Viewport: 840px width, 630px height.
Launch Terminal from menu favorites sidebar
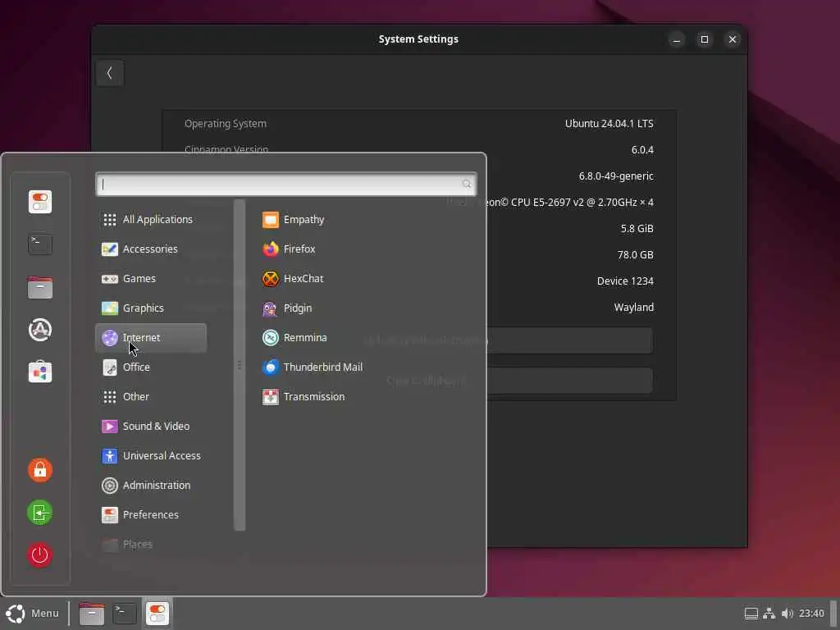point(40,244)
